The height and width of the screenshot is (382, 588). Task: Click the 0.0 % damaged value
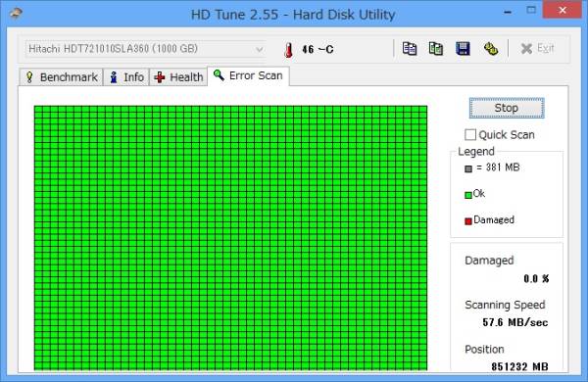[536, 278]
